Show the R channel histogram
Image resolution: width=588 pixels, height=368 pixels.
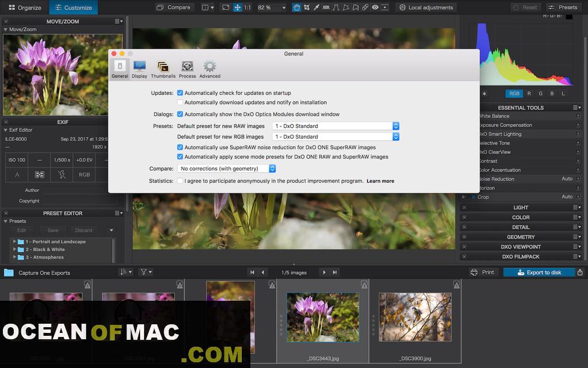click(x=529, y=94)
